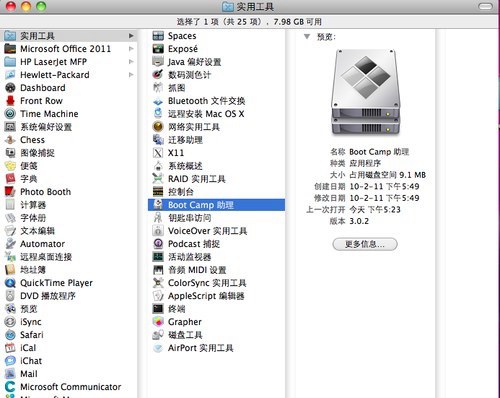Select the Exposé icon
500x398 pixels.
click(x=158, y=49)
